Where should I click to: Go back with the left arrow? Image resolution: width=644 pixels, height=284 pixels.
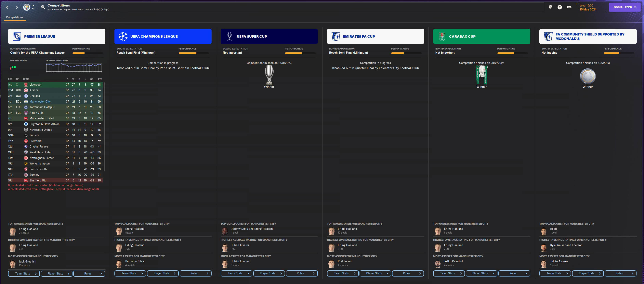[x=7, y=7]
